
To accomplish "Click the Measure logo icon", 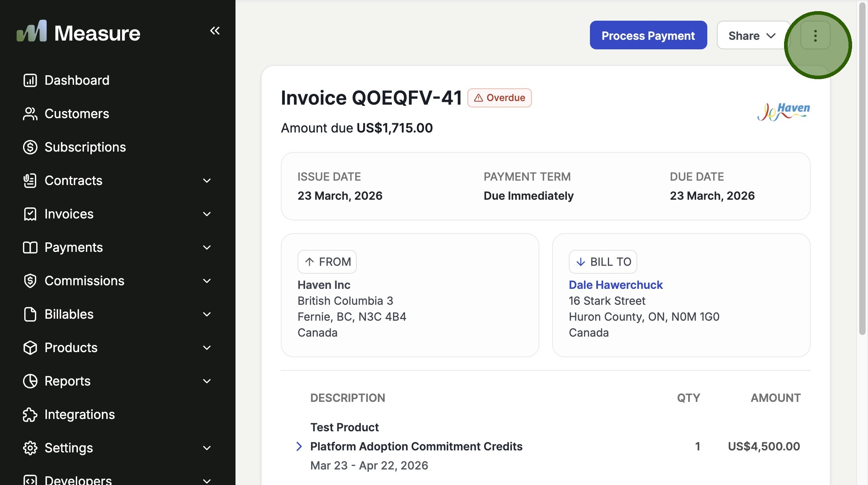I will (x=32, y=31).
